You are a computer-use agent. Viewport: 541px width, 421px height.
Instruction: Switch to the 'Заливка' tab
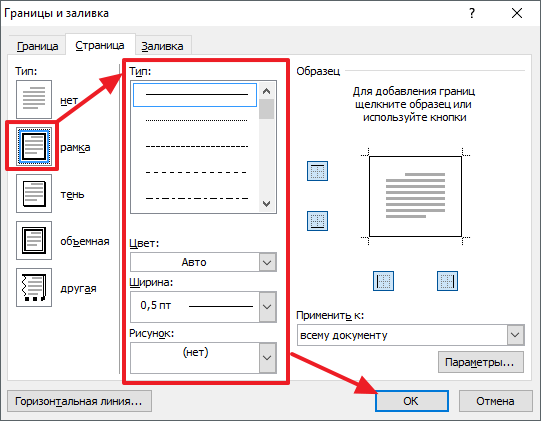point(163,46)
